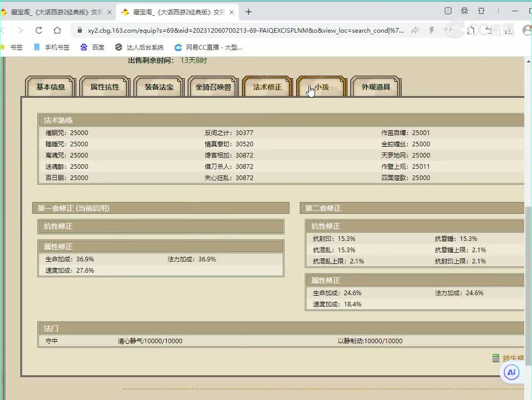Toggle incognito mode glasses icon
Image resolution: width=532 pixels, height=400 pixels.
click(x=464, y=11)
